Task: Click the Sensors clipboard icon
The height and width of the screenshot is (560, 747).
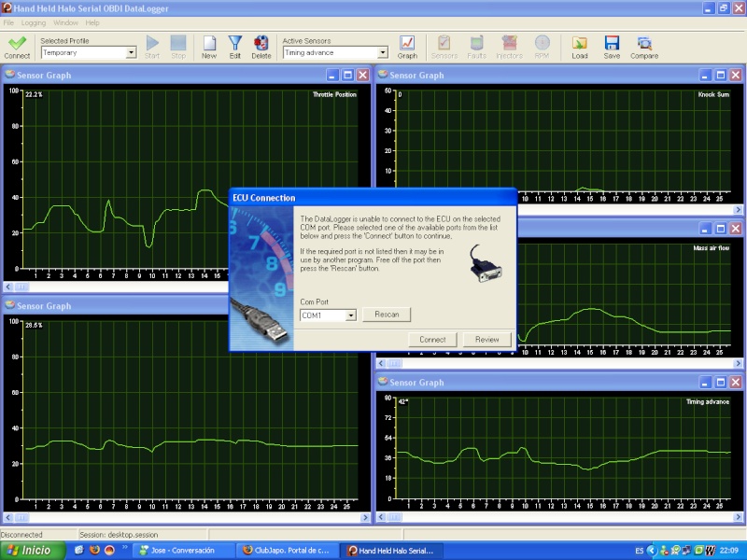Action: pos(444,48)
